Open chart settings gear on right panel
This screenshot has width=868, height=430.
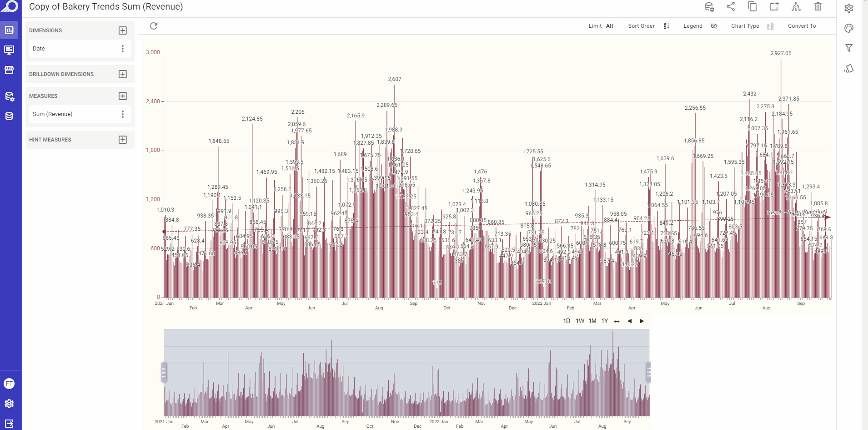[849, 8]
